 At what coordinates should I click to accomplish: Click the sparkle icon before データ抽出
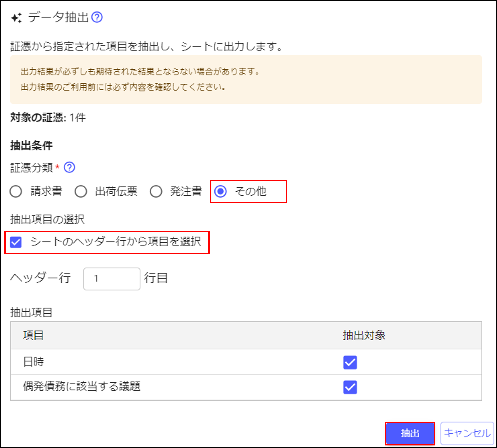16,18
